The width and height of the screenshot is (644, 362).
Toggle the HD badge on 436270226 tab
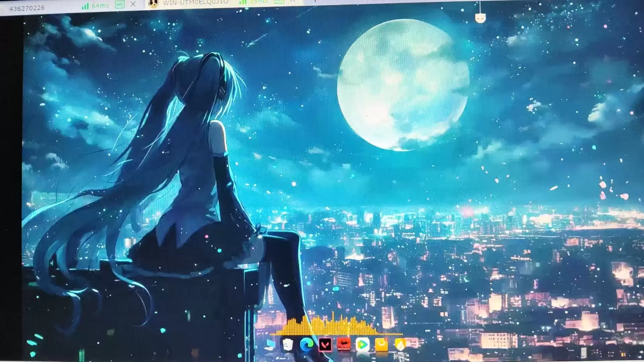[x=119, y=4]
